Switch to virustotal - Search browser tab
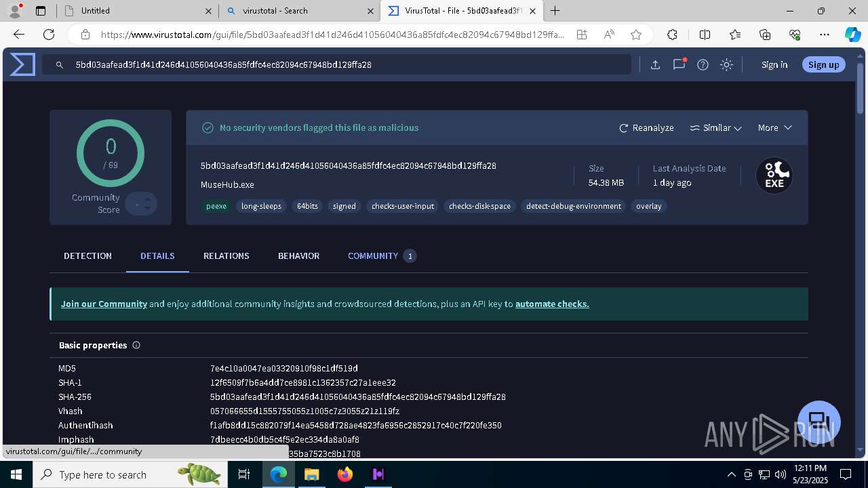Viewport: 868px width, 488px height. pyautogui.click(x=298, y=11)
